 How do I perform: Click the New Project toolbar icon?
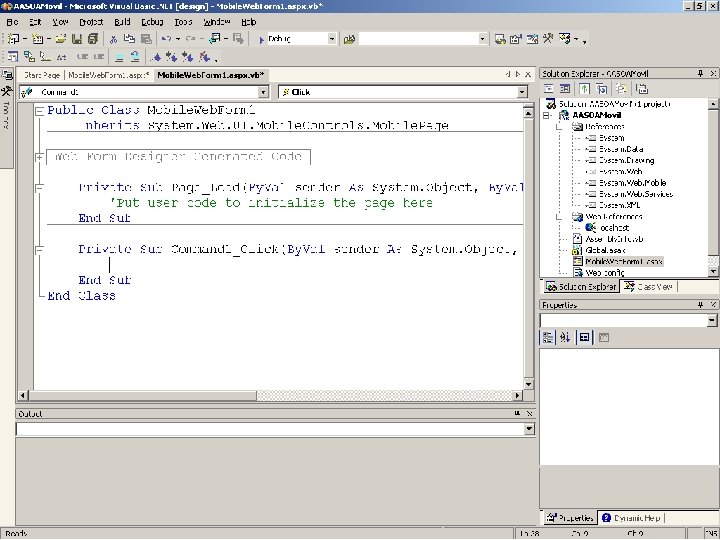coord(13,39)
